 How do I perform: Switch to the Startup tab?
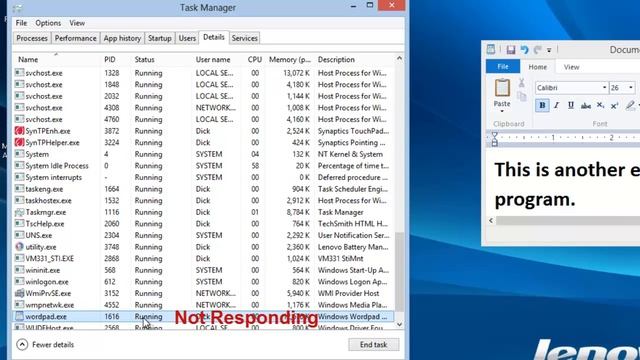coord(160,38)
